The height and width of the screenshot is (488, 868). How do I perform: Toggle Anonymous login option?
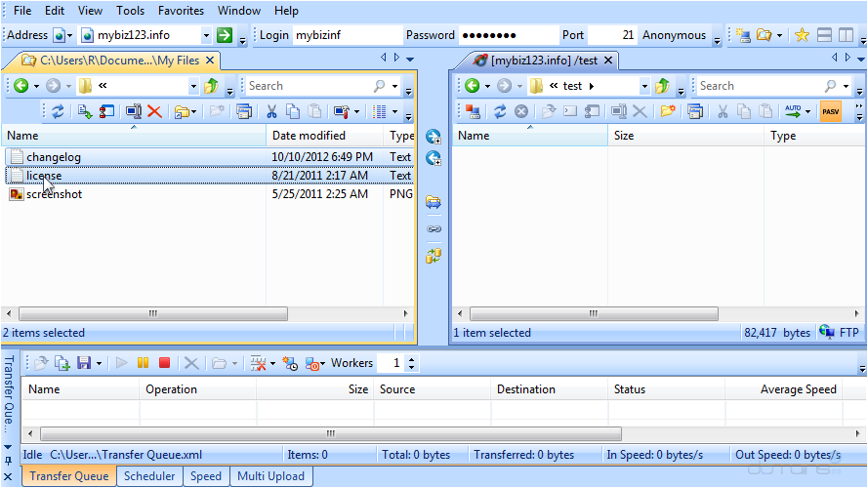pos(674,35)
